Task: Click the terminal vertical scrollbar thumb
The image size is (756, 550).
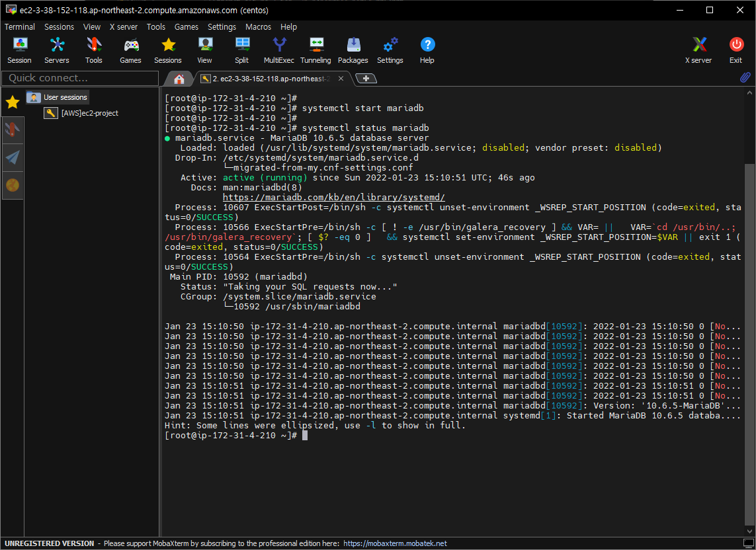Action: point(749,344)
